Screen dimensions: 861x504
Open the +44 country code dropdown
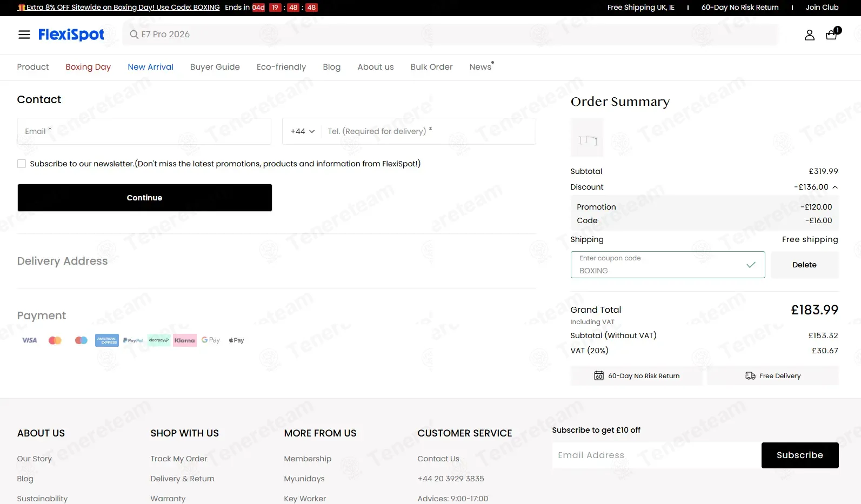click(x=303, y=131)
